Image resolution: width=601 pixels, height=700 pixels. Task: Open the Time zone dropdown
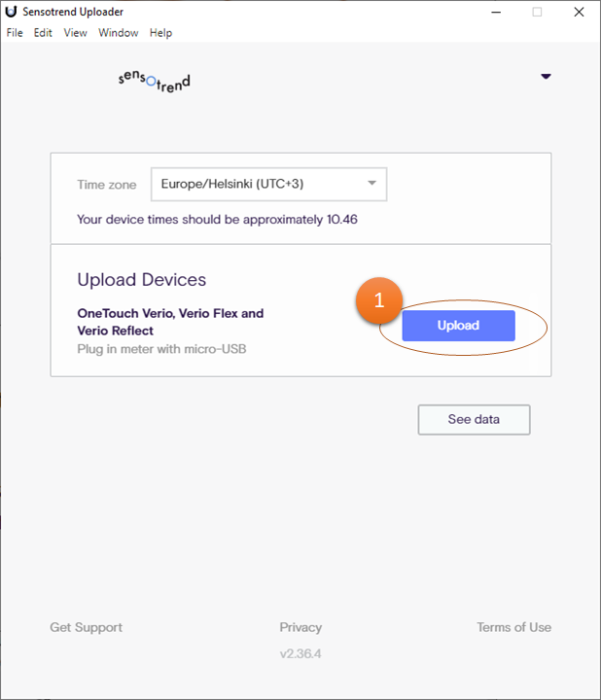tap(268, 184)
